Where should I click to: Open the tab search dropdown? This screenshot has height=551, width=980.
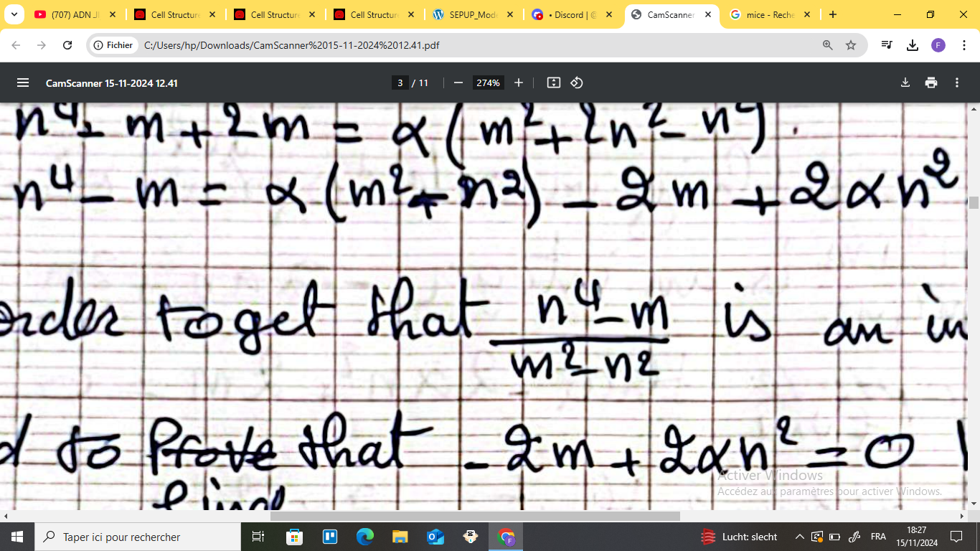pos(14,14)
